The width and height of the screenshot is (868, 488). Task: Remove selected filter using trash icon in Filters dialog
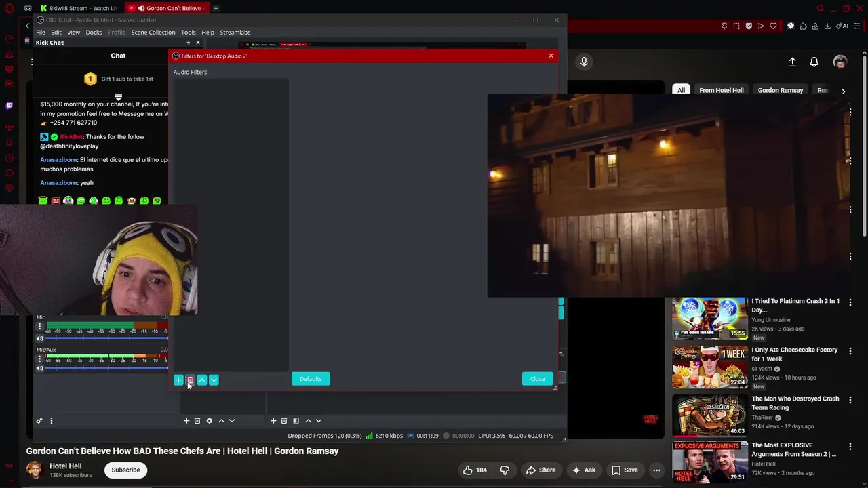coord(190,380)
